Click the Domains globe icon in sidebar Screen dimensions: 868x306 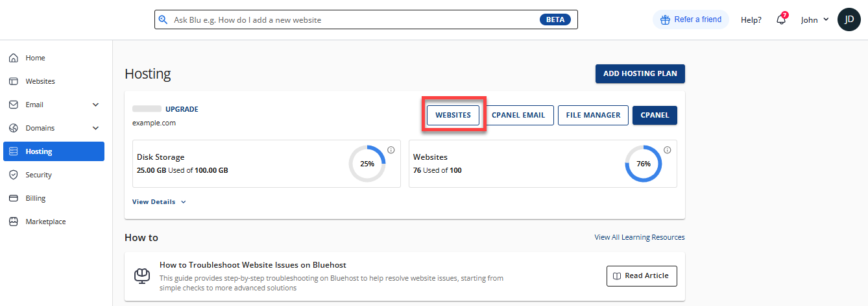tap(13, 128)
